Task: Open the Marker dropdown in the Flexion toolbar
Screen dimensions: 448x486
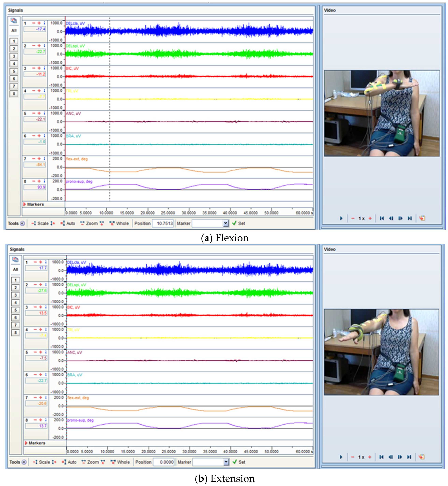Action: point(226,223)
